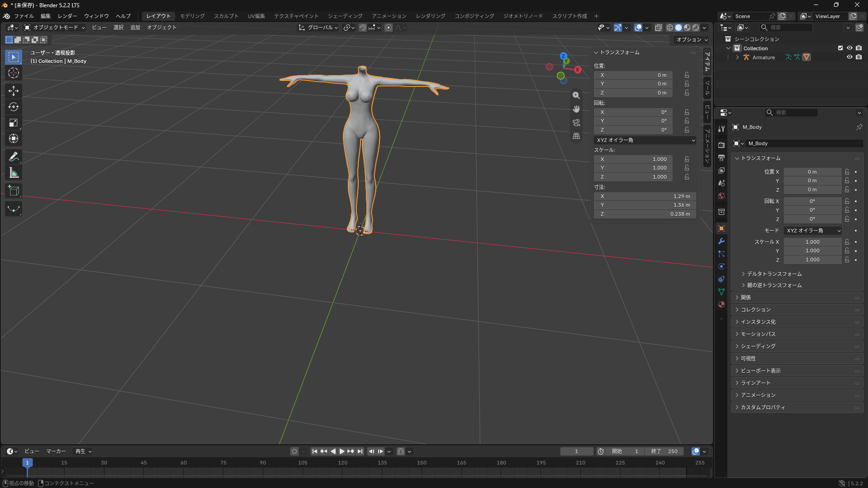Select the Rotate tool

click(14, 107)
